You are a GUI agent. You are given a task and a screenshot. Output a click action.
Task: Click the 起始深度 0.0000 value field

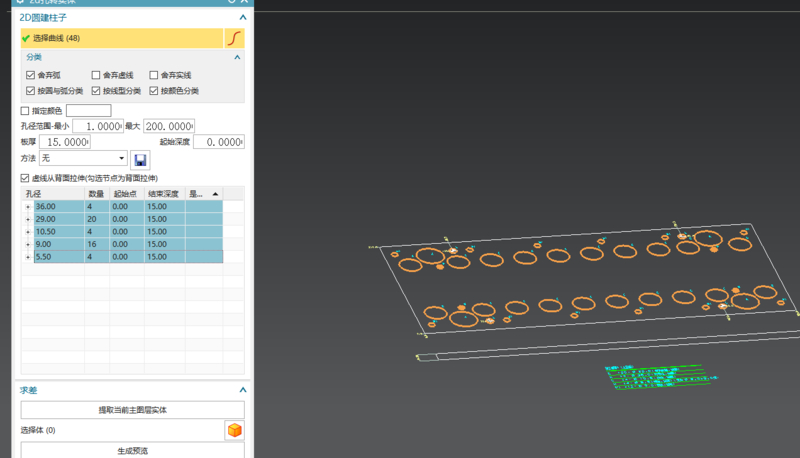pyautogui.click(x=219, y=142)
